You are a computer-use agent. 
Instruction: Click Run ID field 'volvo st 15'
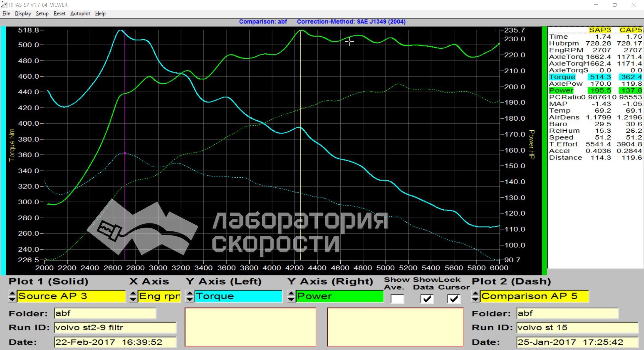click(x=577, y=327)
